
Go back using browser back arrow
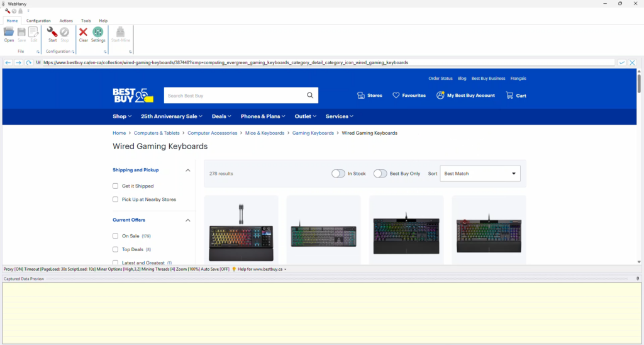point(8,62)
